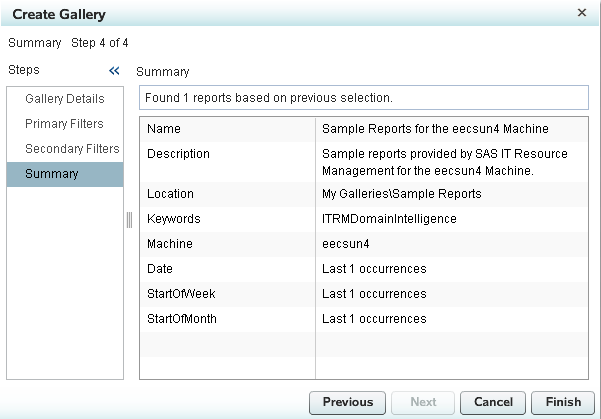Cancel the gallery creation
The height and width of the screenshot is (419, 601).
pos(493,403)
